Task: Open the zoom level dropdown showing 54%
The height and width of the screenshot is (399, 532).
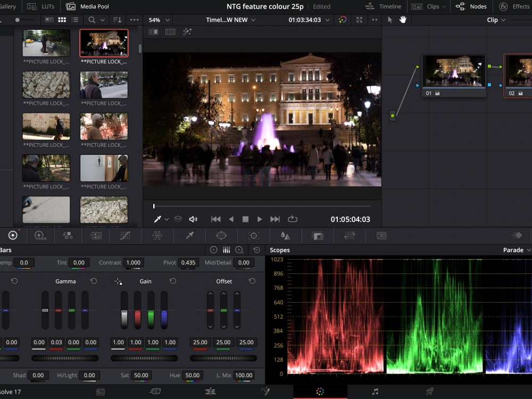Action: (x=158, y=19)
